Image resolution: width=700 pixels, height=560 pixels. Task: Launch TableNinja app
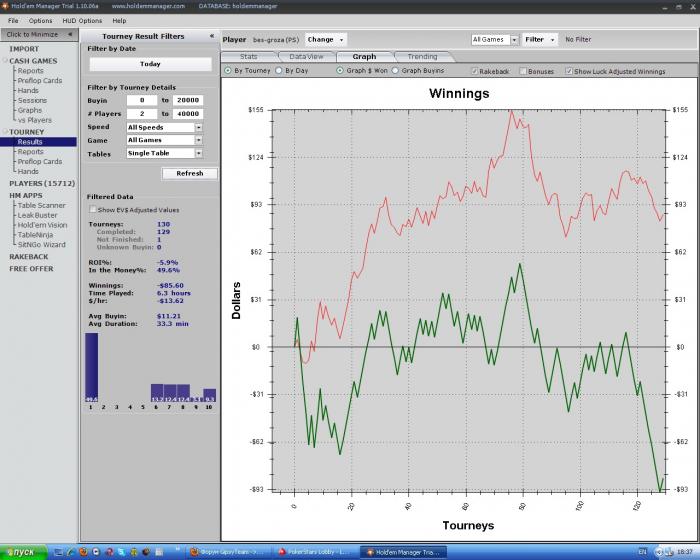[35, 235]
